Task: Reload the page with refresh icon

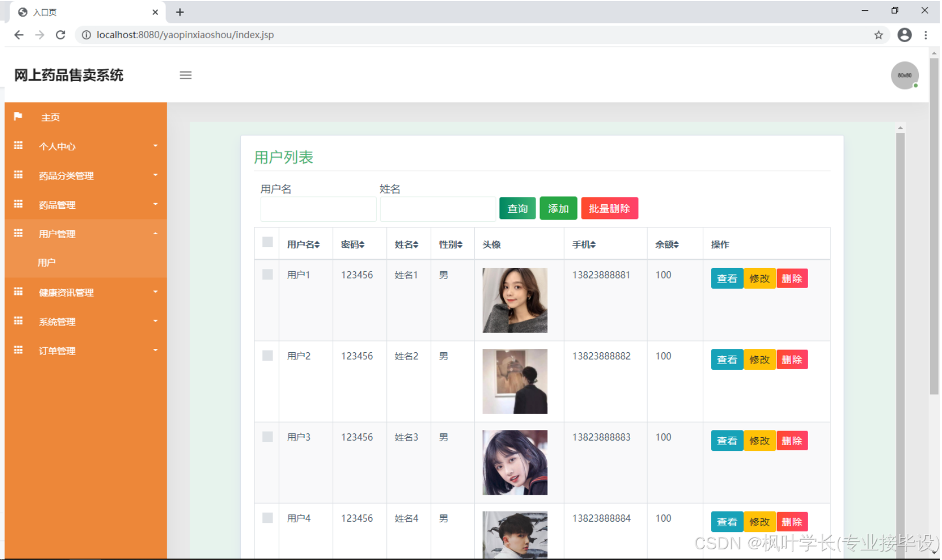Action: pos(60,35)
